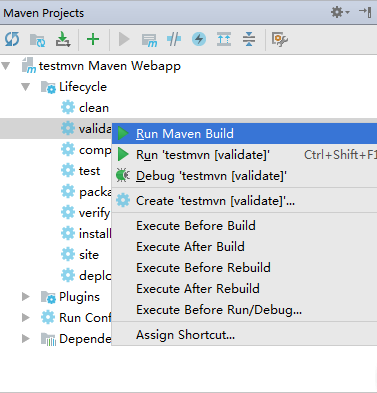Toggle skip tests mode lightning icon

[199, 39]
